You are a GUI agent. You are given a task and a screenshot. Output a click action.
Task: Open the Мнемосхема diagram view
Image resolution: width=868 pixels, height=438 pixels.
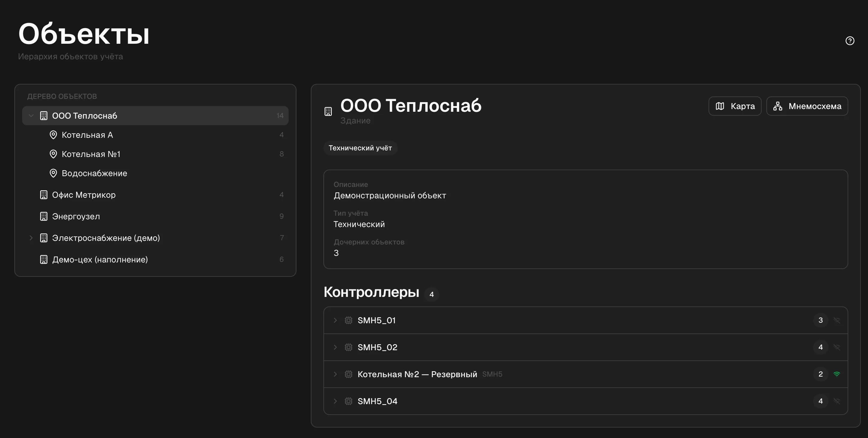807,106
